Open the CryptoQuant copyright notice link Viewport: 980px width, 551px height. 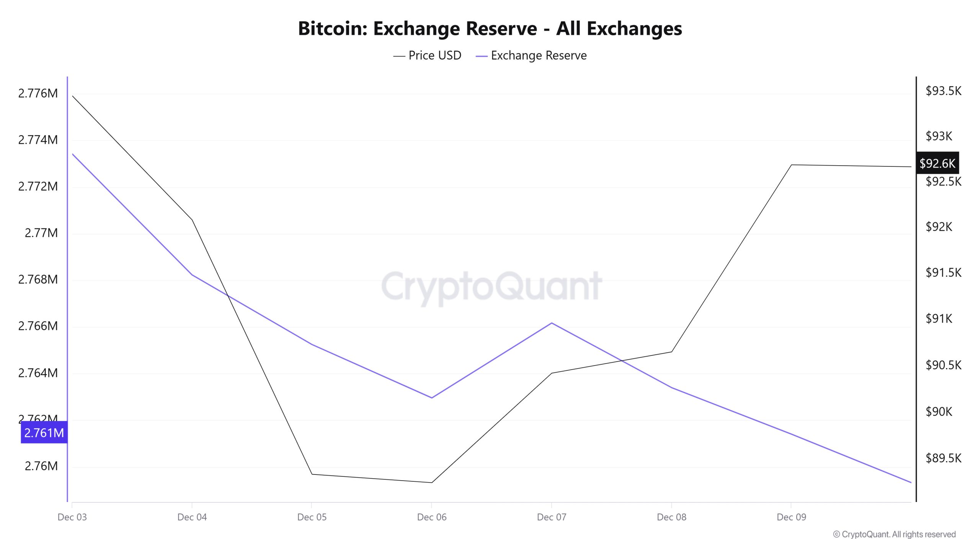coord(894,534)
